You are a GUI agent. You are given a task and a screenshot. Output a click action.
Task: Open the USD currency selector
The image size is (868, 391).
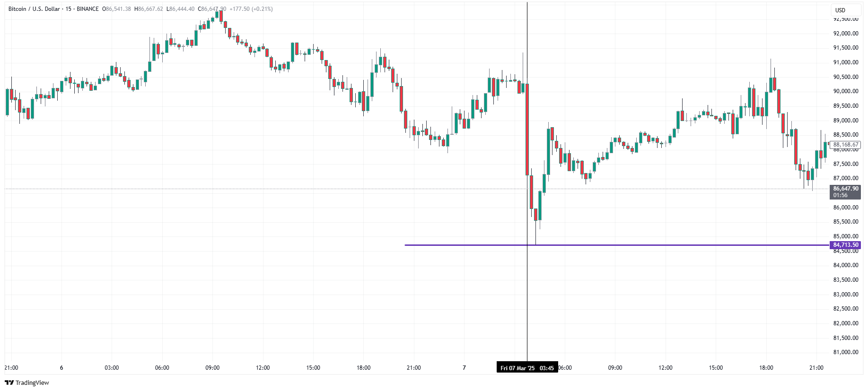tap(845, 10)
